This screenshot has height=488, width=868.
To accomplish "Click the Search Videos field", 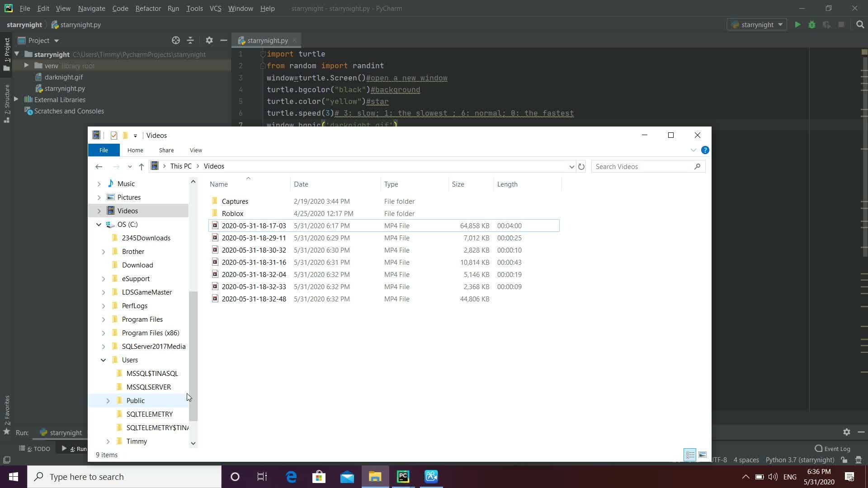I will click(642, 167).
